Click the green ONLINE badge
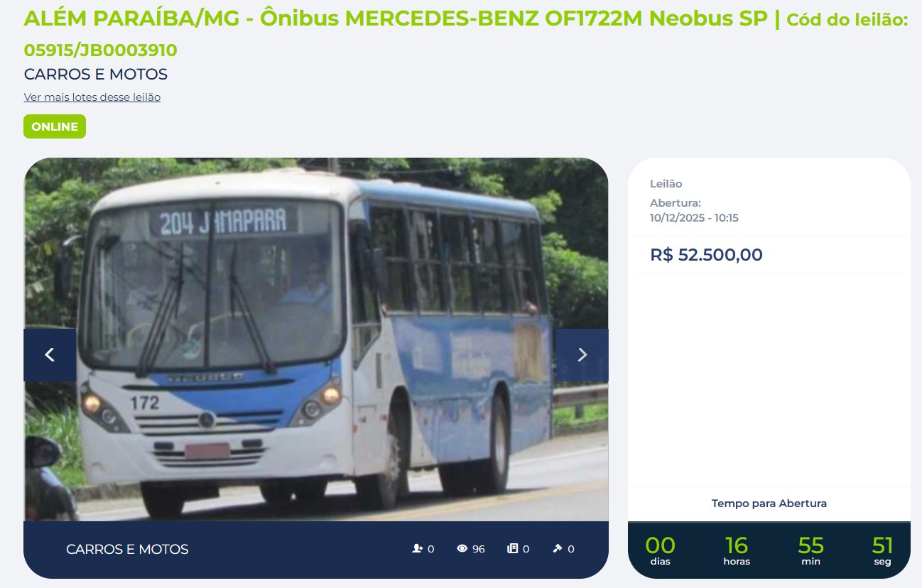 [x=55, y=126]
